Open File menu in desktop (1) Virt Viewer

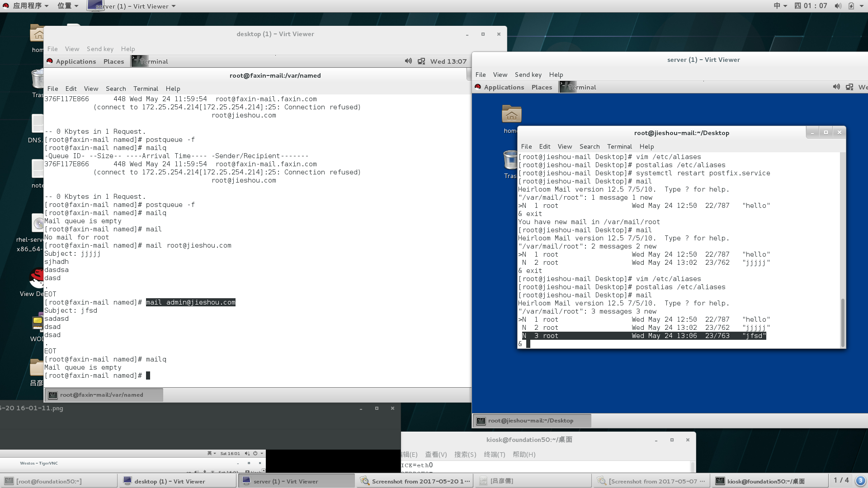pos(52,49)
